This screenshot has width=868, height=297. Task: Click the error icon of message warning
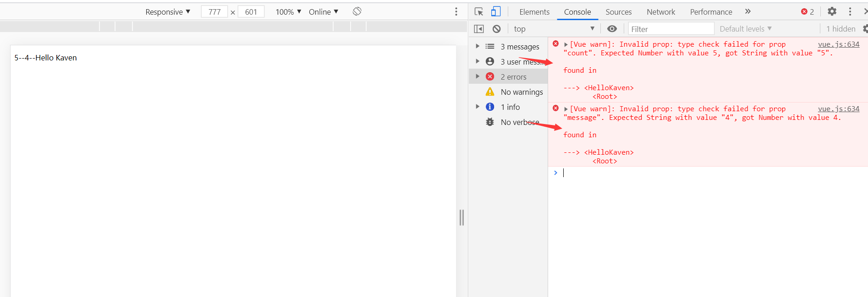pyautogui.click(x=555, y=108)
